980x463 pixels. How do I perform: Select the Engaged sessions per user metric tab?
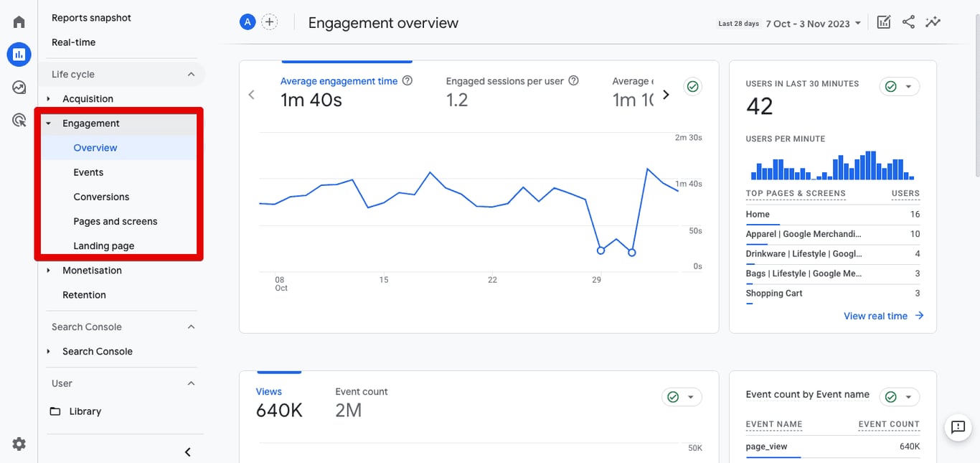(x=512, y=93)
